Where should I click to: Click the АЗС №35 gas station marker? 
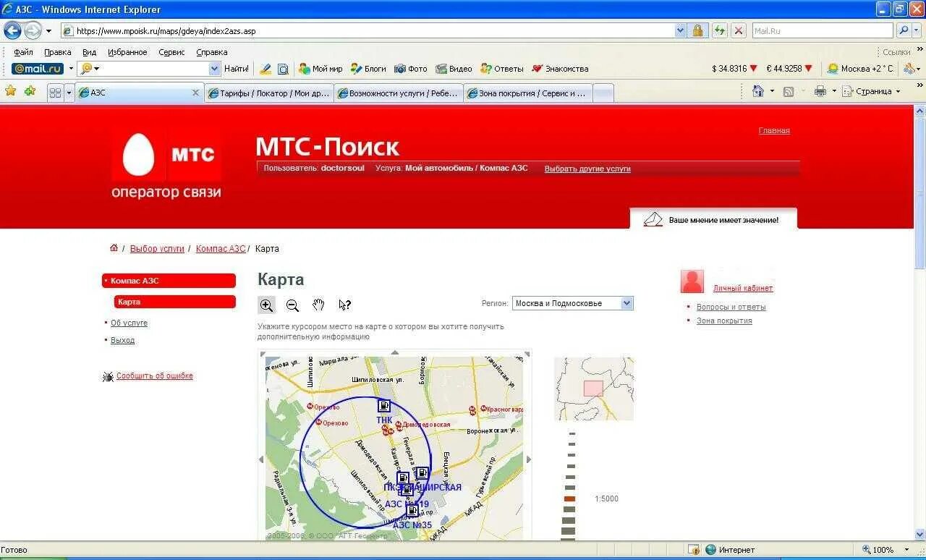click(x=412, y=511)
